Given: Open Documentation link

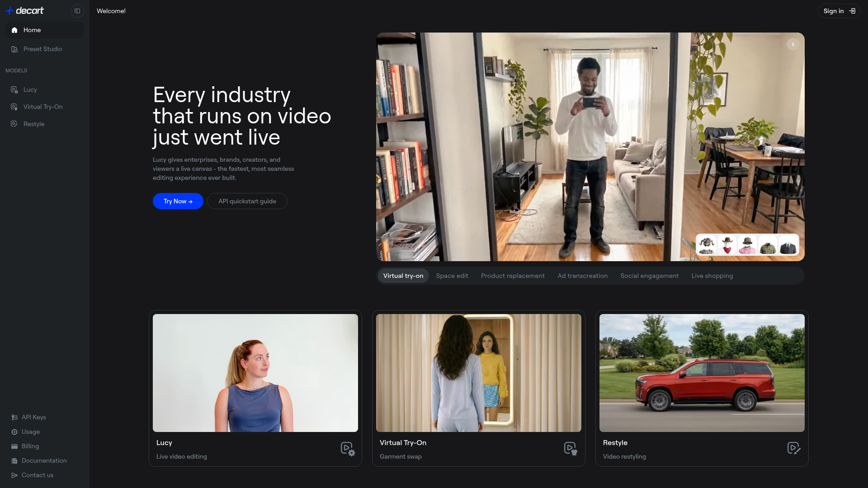Looking at the screenshot, I should (44, 460).
